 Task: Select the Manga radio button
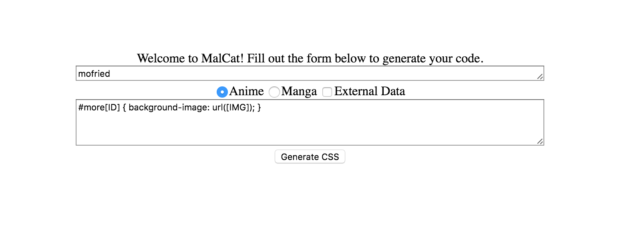point(274,92)
